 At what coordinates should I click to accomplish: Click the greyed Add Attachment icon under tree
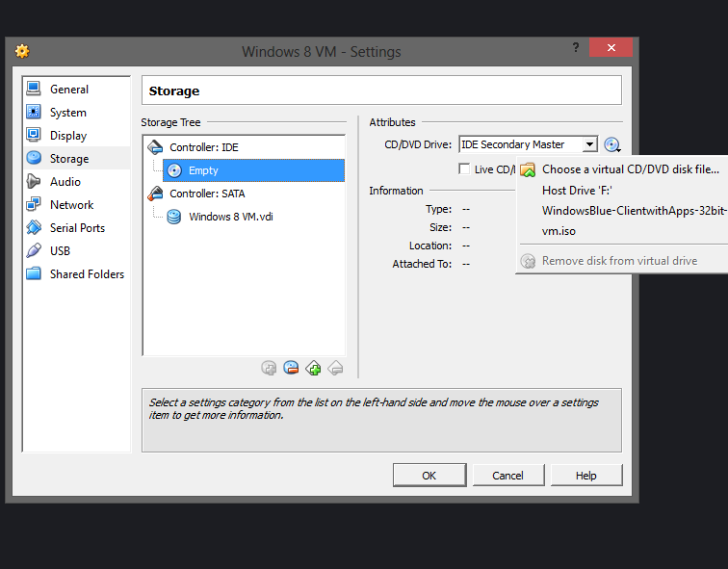click(269, 368)
